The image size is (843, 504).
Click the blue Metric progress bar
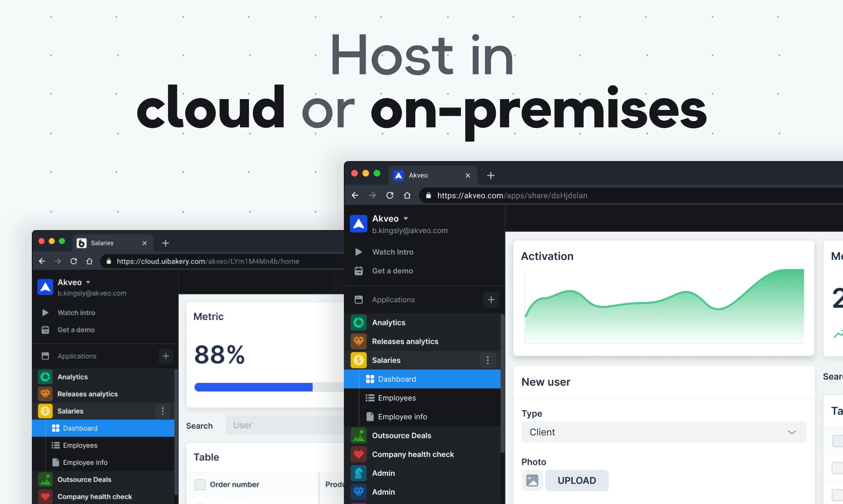pyautogui.click(x=254, y=387)
